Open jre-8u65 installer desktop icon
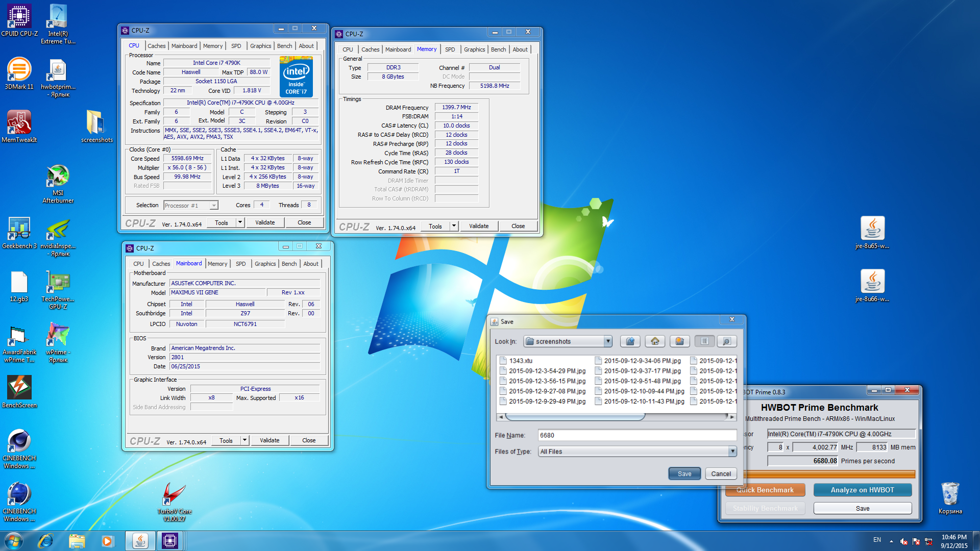The width and height of the screenshot is (980, 551). (x=872, y=233)
